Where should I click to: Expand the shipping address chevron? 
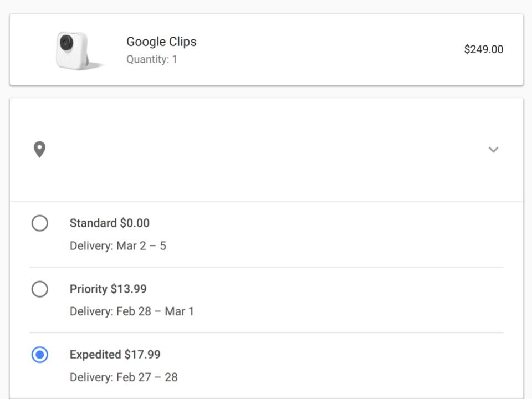coord(493,150)
